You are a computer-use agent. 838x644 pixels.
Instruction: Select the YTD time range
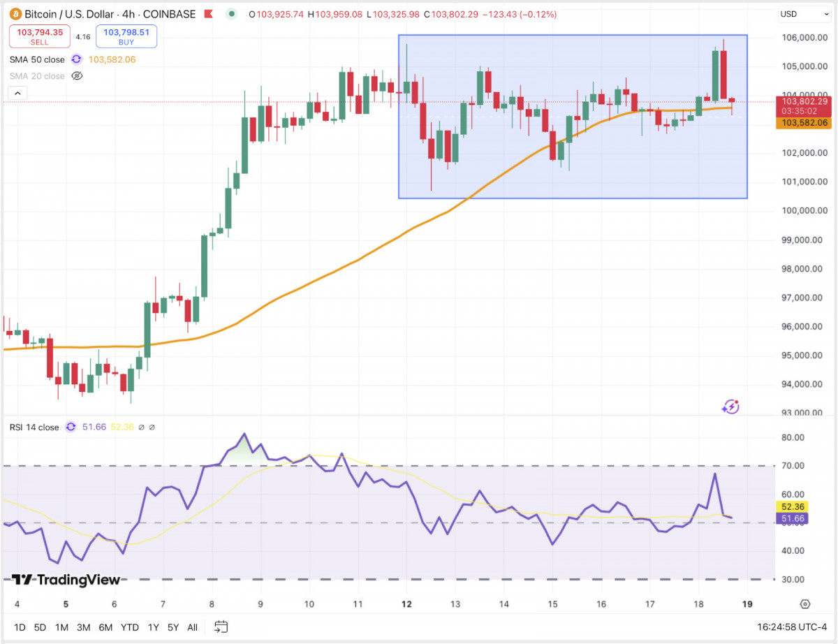click(130, 627)
